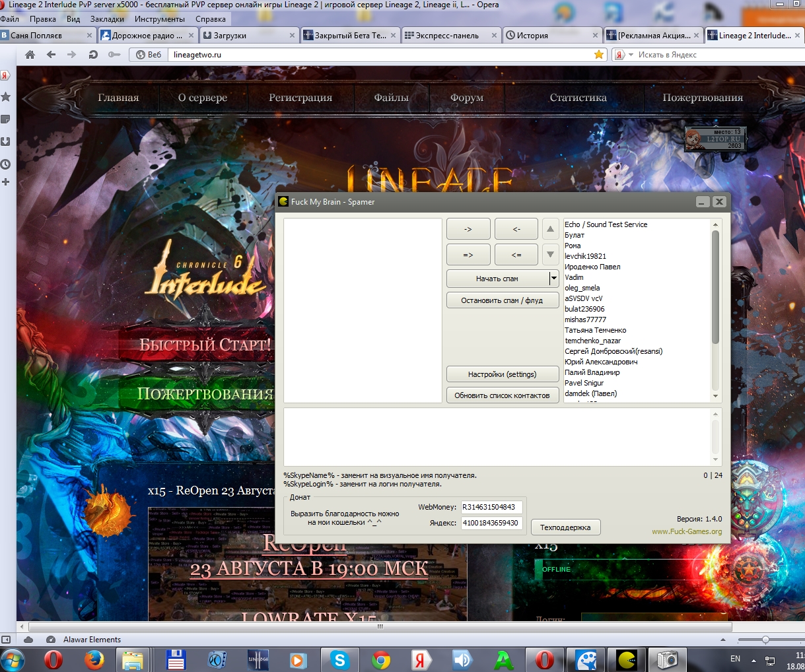Launch Firefox from the taskbar
The width and height of the screenshot is (805, 672).
point(94,660)
